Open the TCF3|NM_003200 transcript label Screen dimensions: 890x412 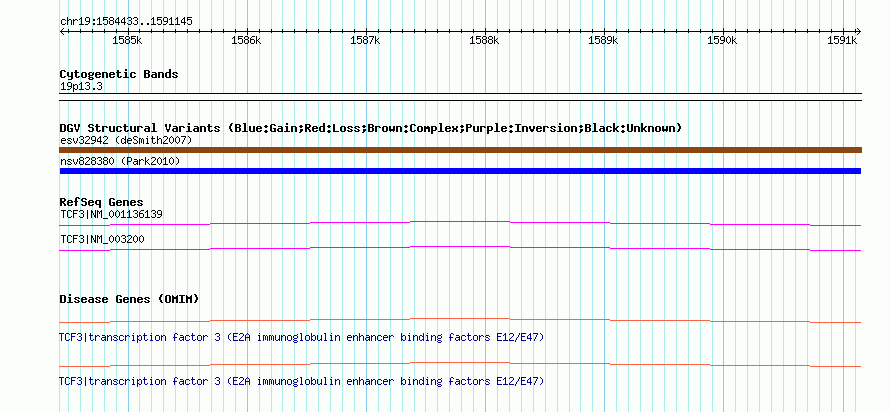point(102,239)
